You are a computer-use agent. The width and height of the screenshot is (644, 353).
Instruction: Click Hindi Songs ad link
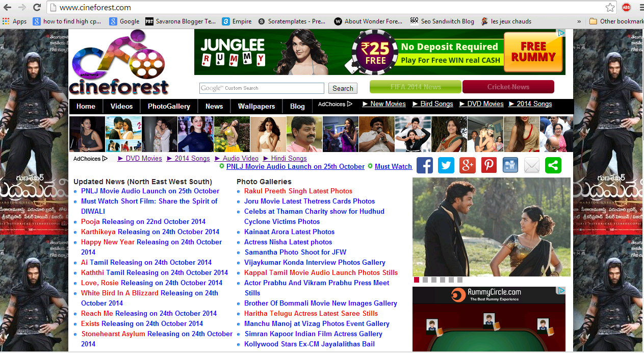coord(285,158)
